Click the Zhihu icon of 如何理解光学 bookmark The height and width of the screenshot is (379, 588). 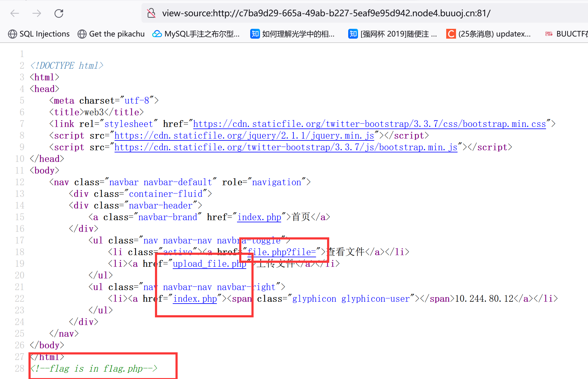click(255, 34)
